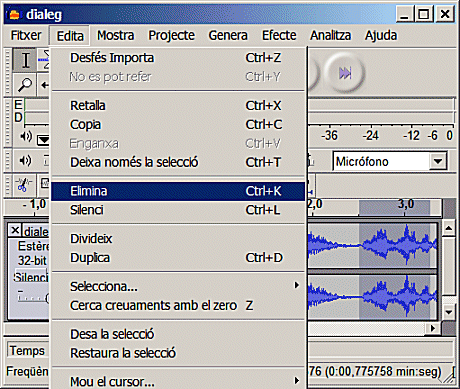This screenshot has height=389, width=460.
Task: Click the scissors trim tool icon
Action: click(23, 184)
